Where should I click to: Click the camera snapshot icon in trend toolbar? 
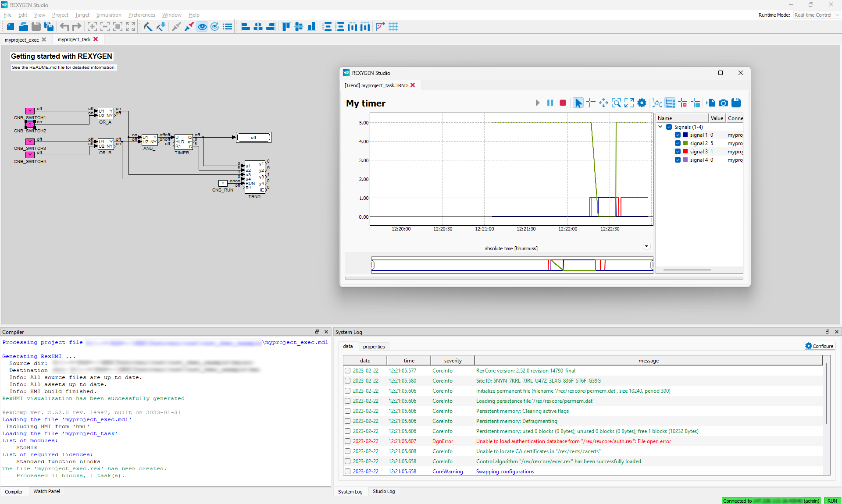click(x=724, y=103)
